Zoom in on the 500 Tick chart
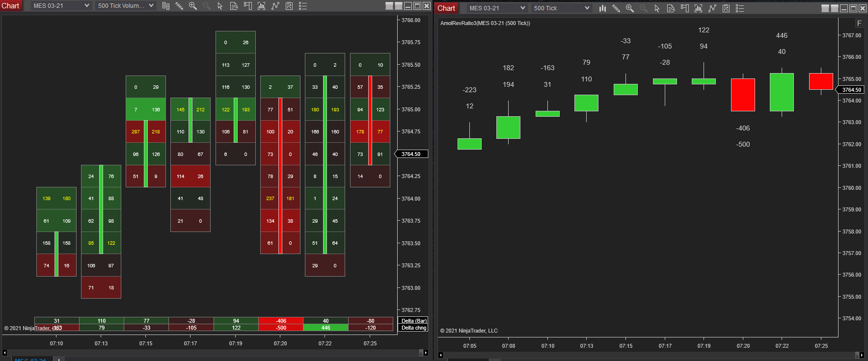Image resolution: width=868 pixels, height=361 pixels. coord(630,8)
